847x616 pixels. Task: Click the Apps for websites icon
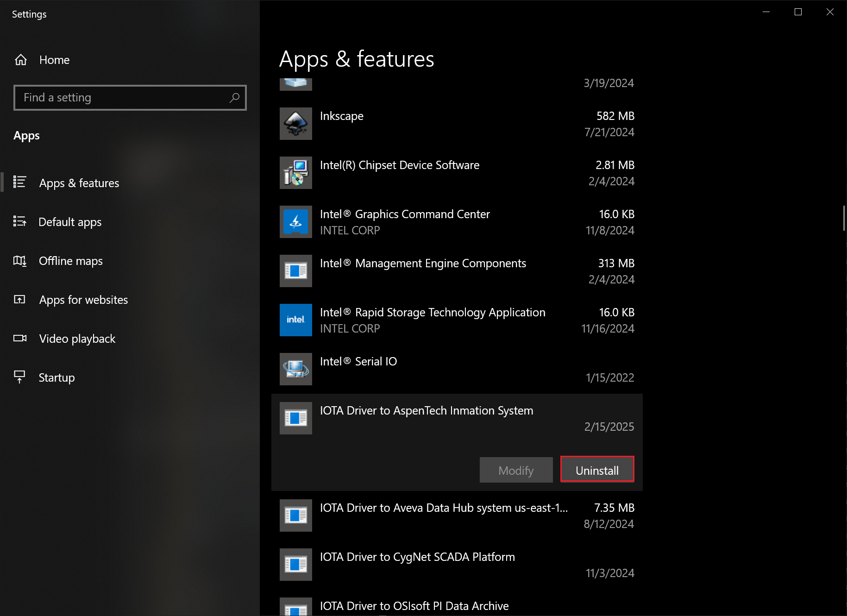[20, 299]
